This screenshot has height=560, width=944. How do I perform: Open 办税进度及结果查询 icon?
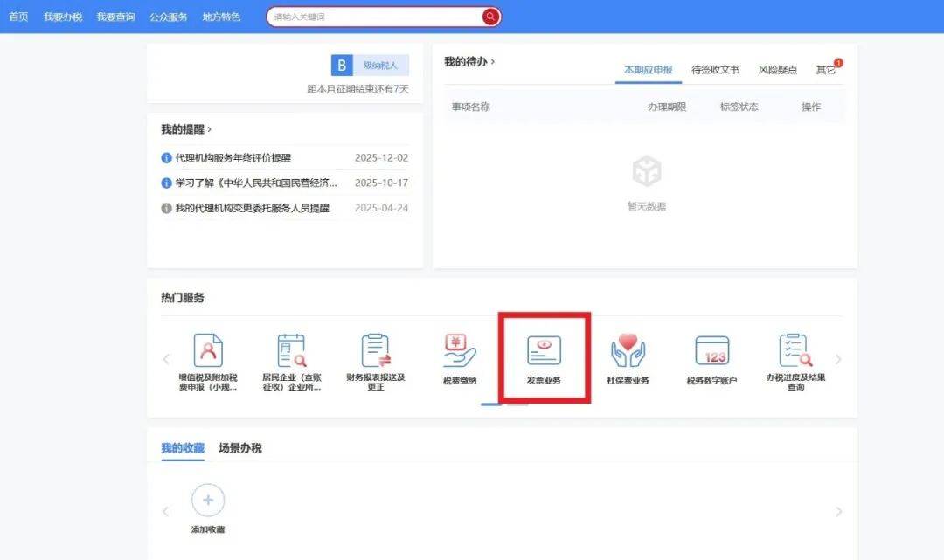click(x=795, y=350)
